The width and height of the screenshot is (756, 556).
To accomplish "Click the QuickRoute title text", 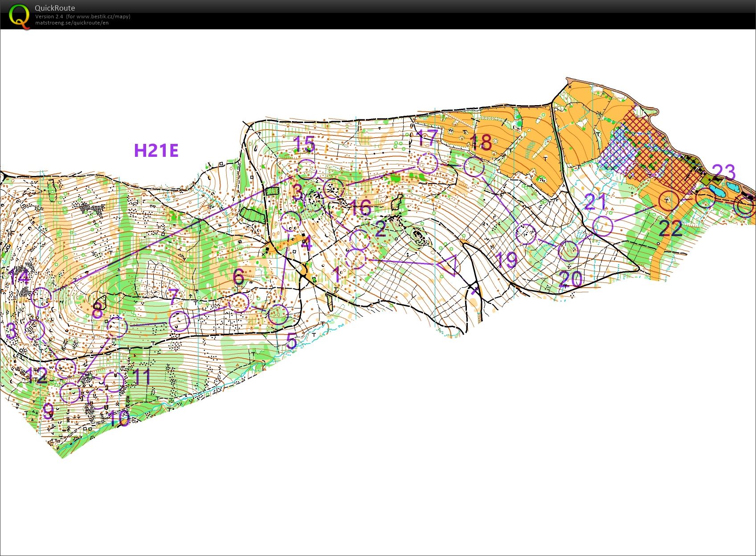I will 55,8.
